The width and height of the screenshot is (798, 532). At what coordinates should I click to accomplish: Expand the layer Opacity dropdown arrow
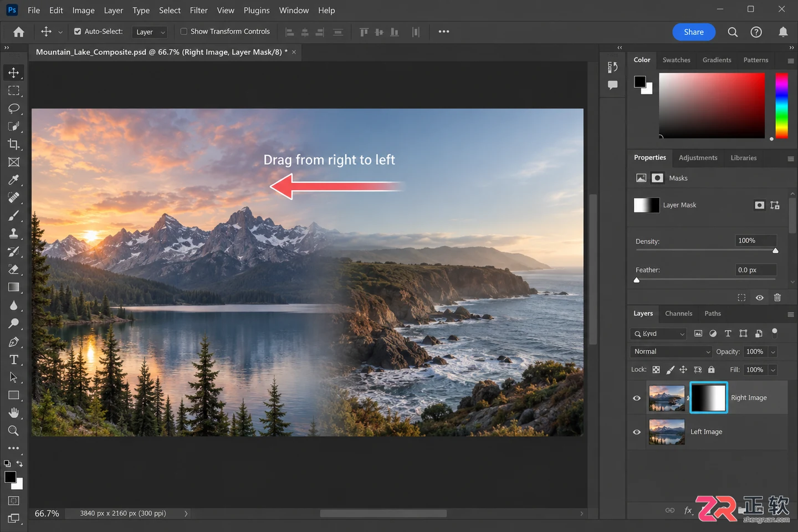click(773, 352)
